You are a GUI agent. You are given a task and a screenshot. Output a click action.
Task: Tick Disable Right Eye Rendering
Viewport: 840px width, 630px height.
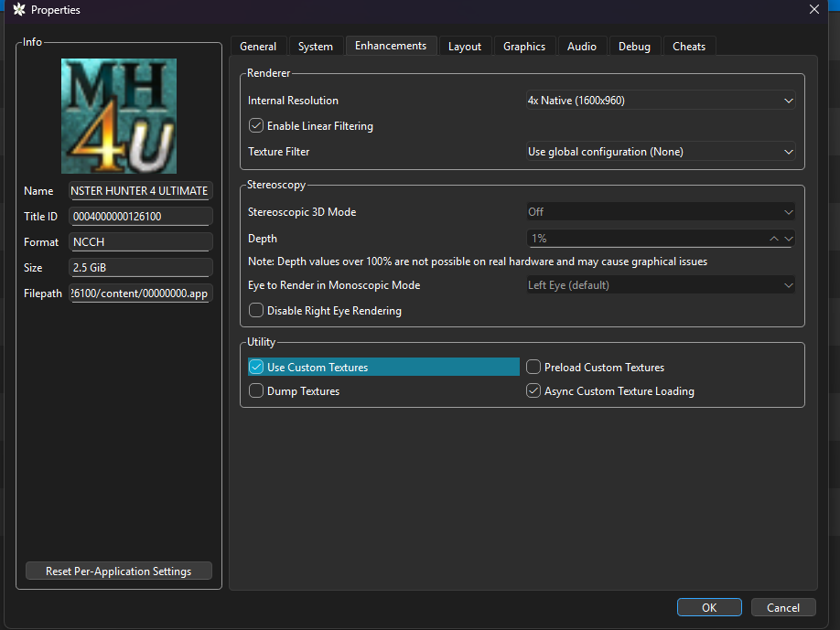coord(256,311)
